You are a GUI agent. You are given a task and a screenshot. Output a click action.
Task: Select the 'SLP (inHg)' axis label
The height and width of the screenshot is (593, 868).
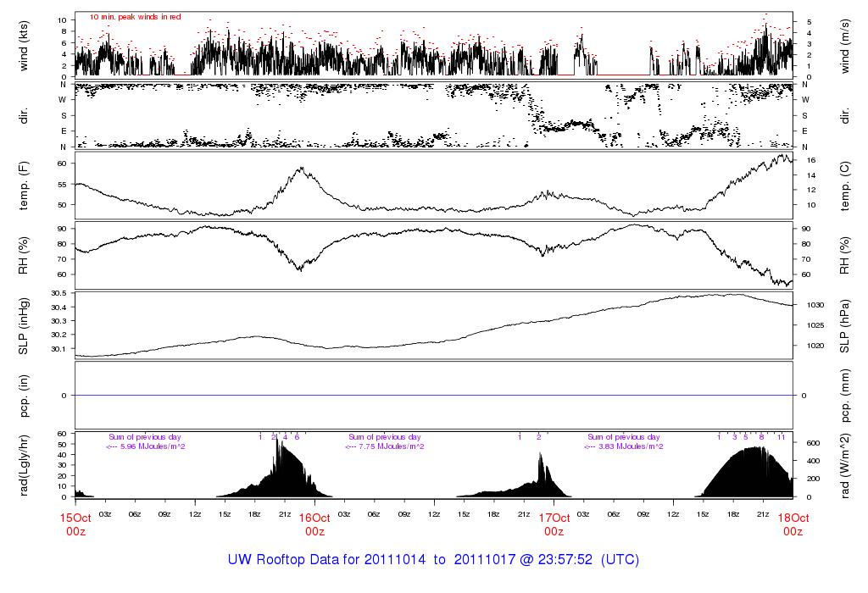[24, 324]
